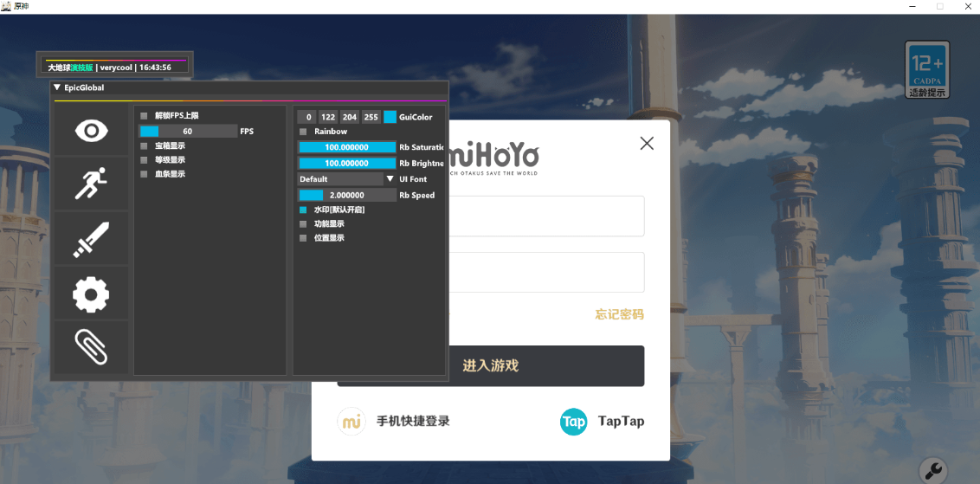Enable 位置显示 checkbox

303,238
